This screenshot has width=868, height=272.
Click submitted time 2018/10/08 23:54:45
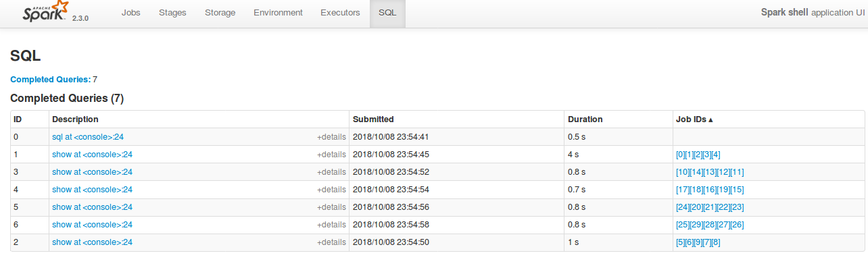[391, 155]
